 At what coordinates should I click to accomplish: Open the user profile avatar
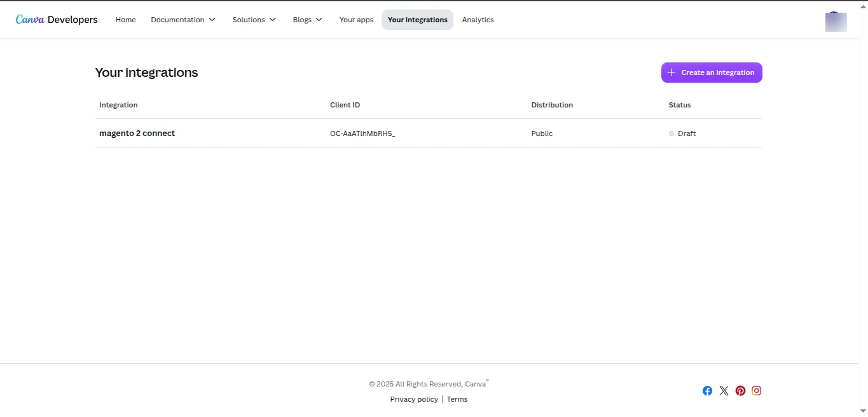[836, 22]
